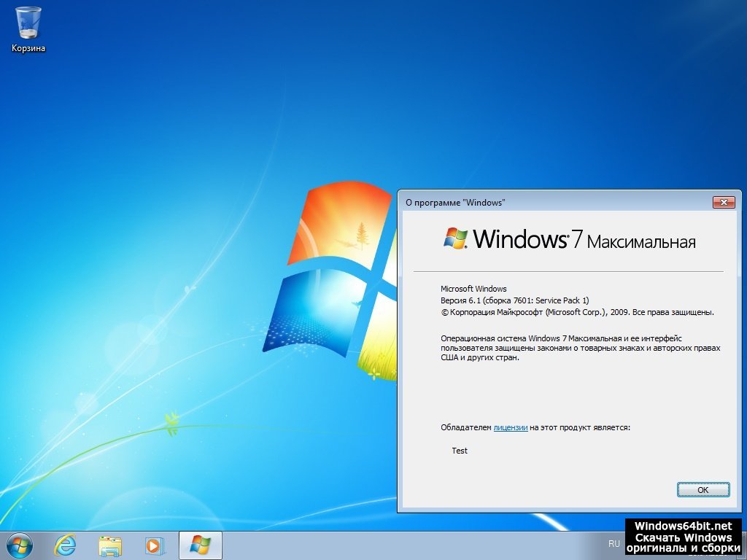The image size is (747, 560).
Task: Open the лицензии license terms link
Action: (x=510, y=427)
